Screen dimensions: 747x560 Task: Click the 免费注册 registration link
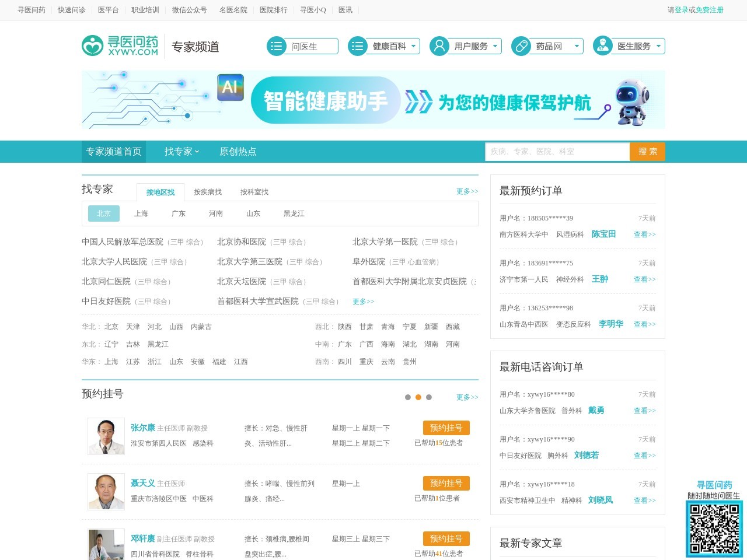[710, 9]
